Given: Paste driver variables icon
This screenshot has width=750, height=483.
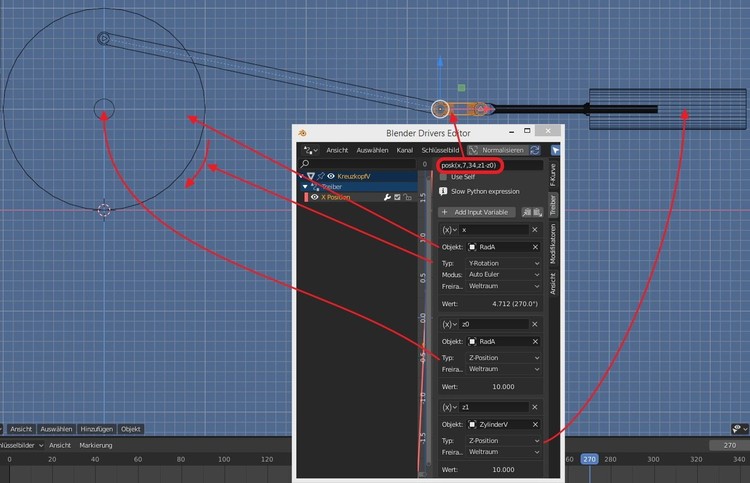Looking at the screenshot, I should point(538,212).
